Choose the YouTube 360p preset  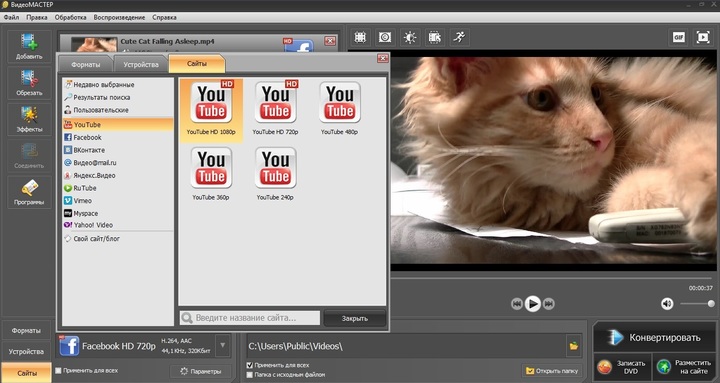[x=211, y=174]
